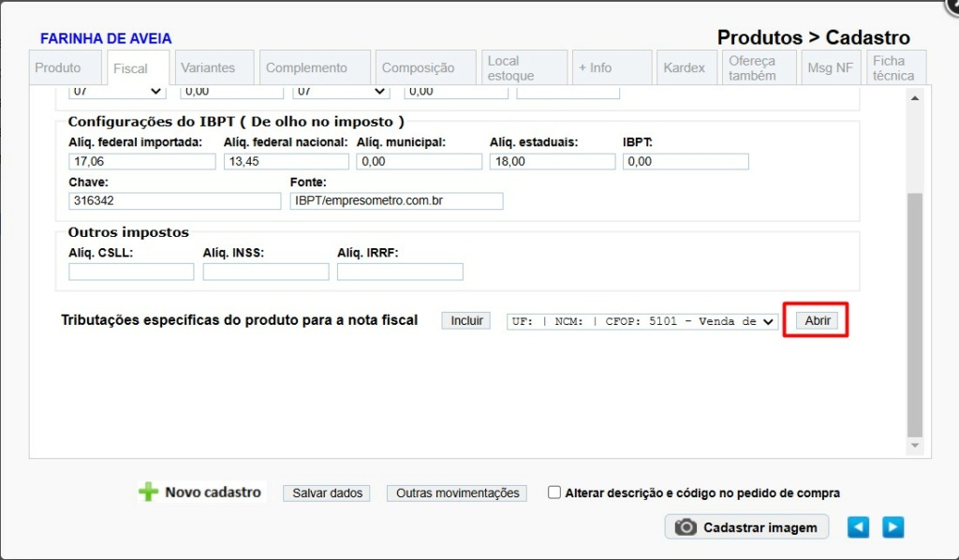Click the Abrir button

tap(817, 320)
